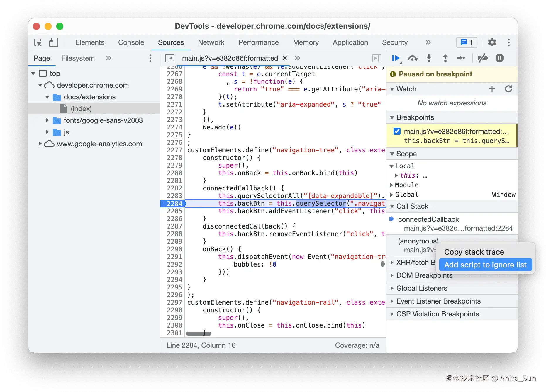Collapse the Watch section
This screenshot has height=392, width=546.
click(x=392, y=89)
